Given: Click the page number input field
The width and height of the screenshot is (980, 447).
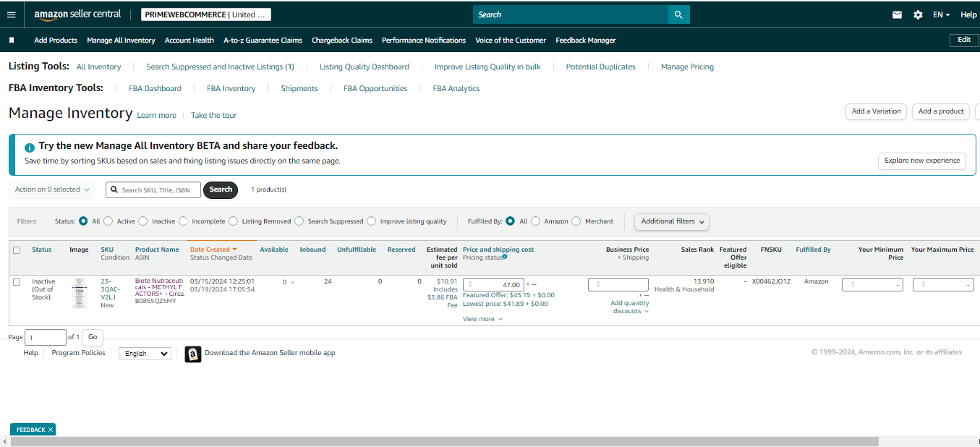Looking at the screenshot, I should 46,337.
